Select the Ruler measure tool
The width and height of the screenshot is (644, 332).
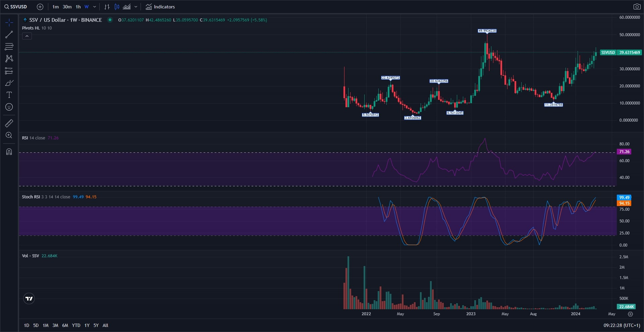(x=9, y=123)
